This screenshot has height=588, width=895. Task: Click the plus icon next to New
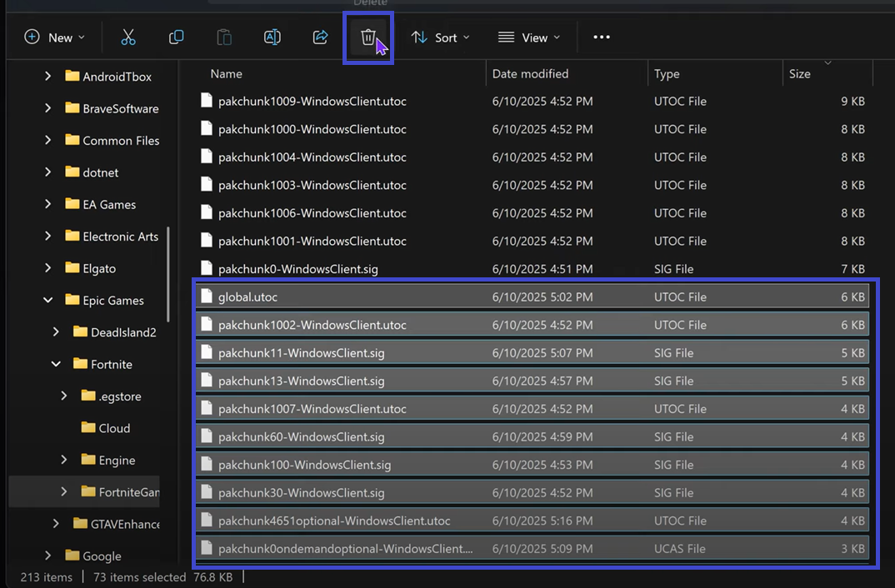pyautogui.click(x=31, y=37)
